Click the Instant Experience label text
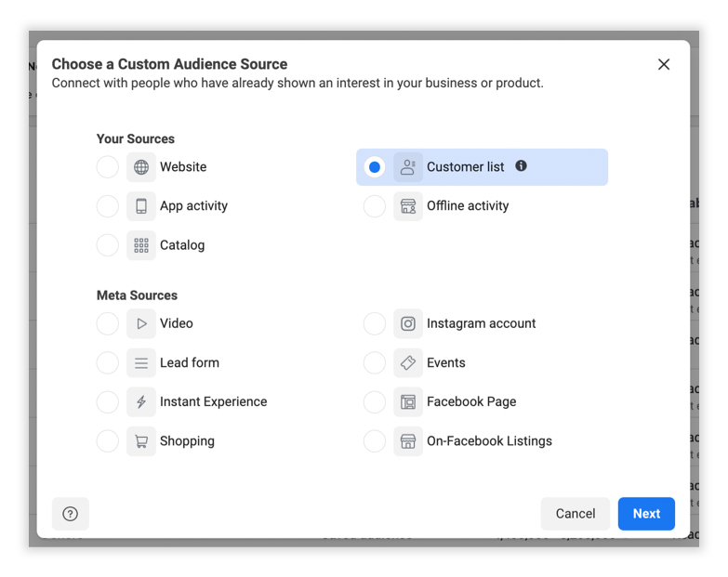728x577 pixels. [x=214, y=401]
